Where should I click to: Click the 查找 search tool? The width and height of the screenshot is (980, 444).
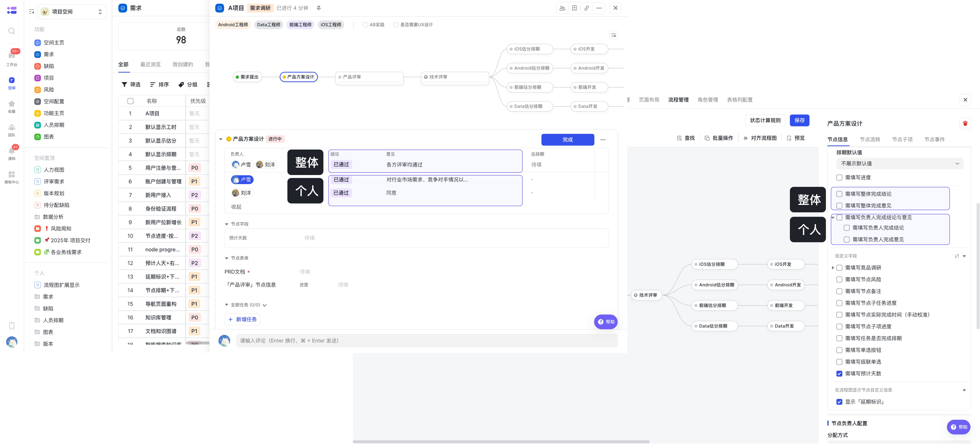click(x=686, y=138)
